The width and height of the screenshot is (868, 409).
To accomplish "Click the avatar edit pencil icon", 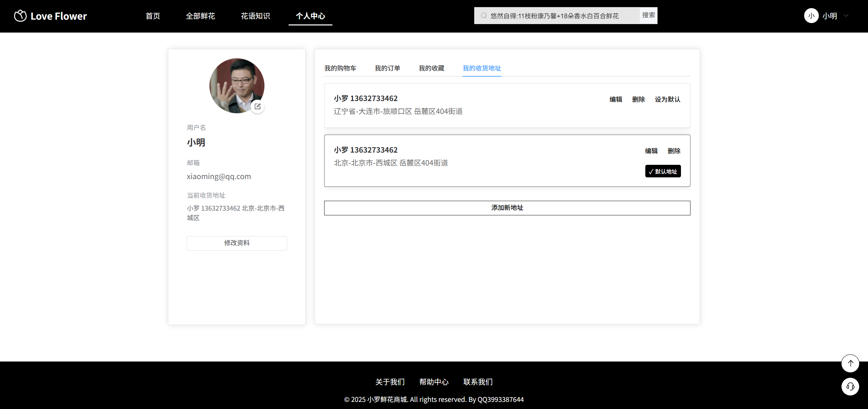I will point(258,106).
